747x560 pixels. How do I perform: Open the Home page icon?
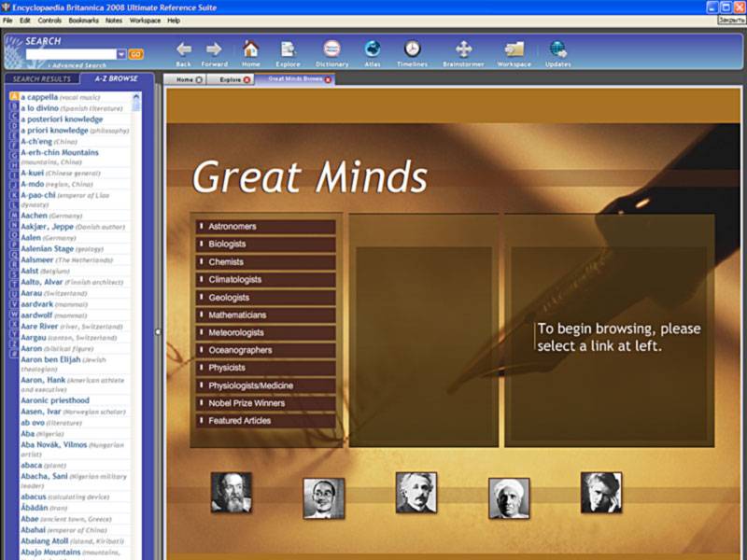(x=250, y=49)
